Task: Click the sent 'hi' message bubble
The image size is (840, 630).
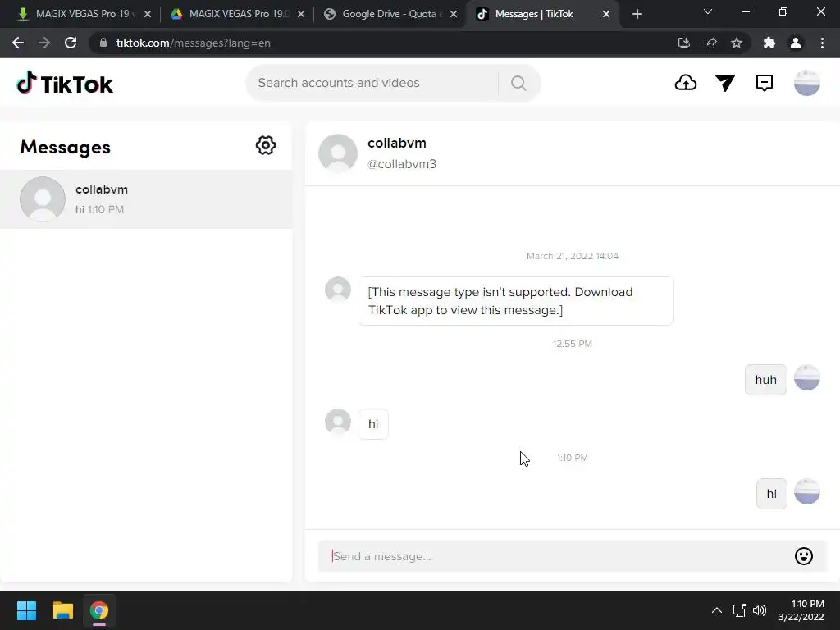Action: point(771,494)
